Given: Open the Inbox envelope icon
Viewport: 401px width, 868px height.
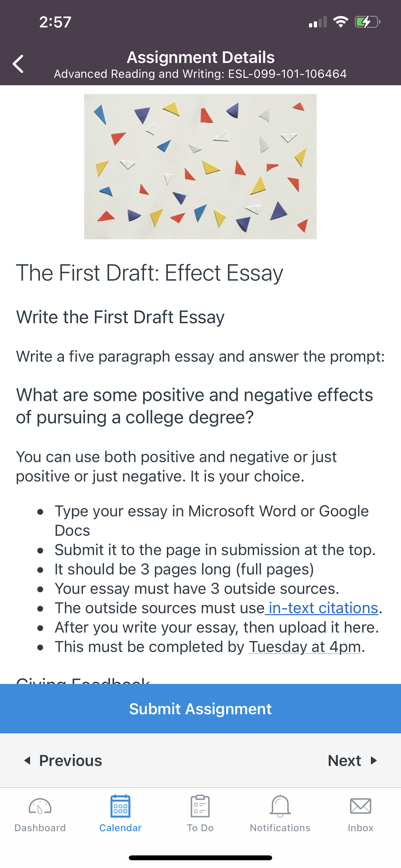Looking at the screenshot, I should tap(361, 806).
